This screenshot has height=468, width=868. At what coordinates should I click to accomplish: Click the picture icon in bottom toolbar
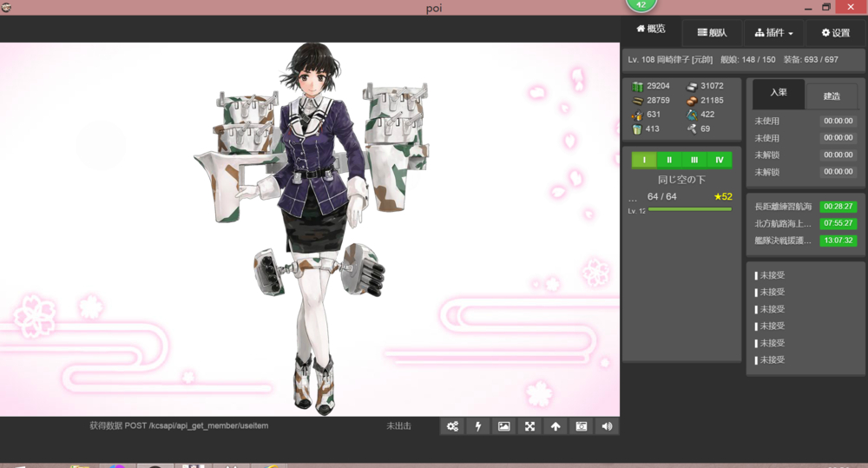click(503, 426)
